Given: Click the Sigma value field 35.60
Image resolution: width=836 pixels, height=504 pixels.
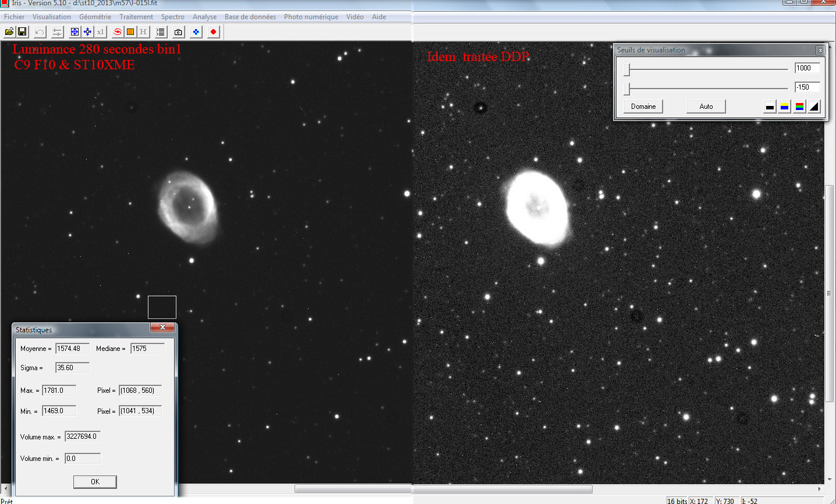Looking at the screenshot, I should [x=73, y=368].
